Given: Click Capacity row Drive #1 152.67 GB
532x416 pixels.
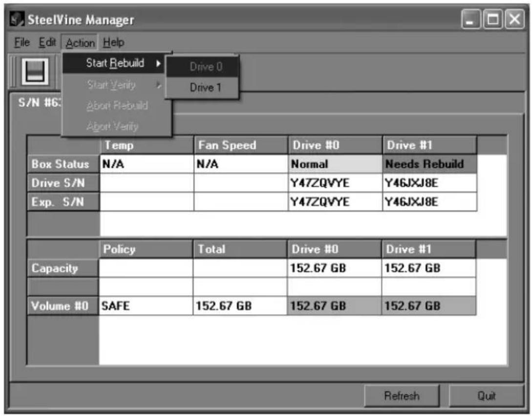Looking at the screenshot, I should pos(428,268).
